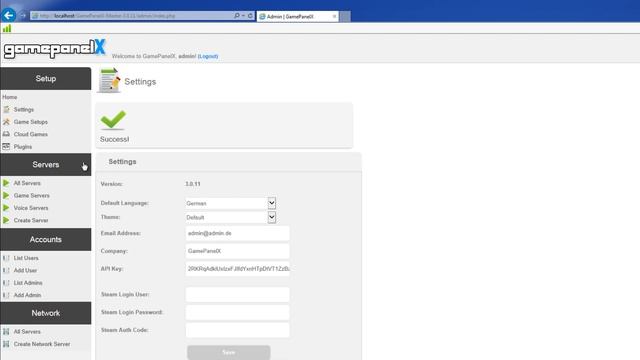Viewport: 640px width, 360px height.
Task: Click the Servers section header
Action: [46, 164]
